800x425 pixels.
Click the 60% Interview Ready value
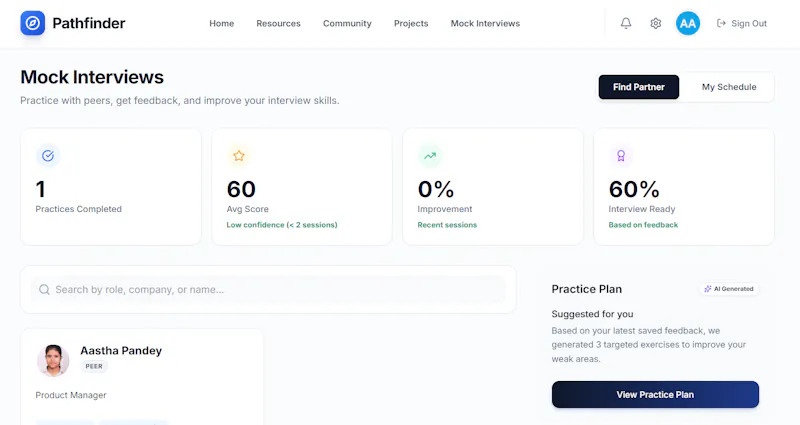634,189
